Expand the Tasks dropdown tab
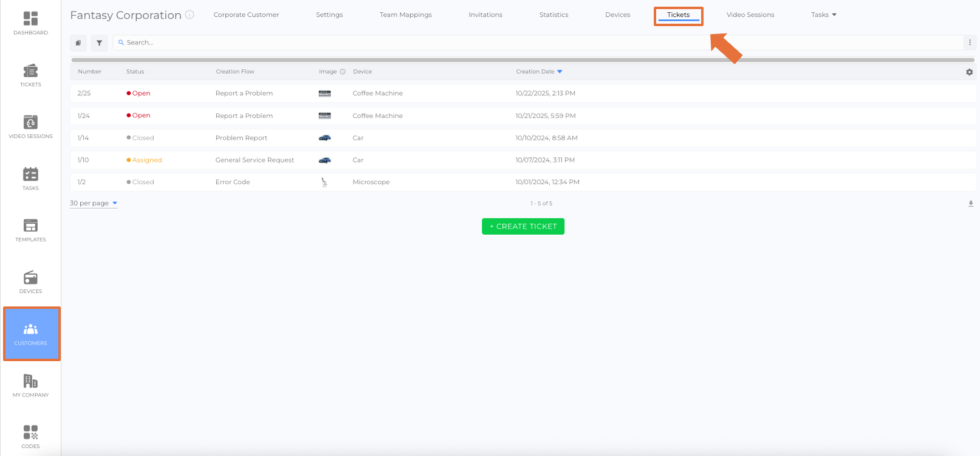Viewport: 980px width, 456px height. (x=823, y=15)
